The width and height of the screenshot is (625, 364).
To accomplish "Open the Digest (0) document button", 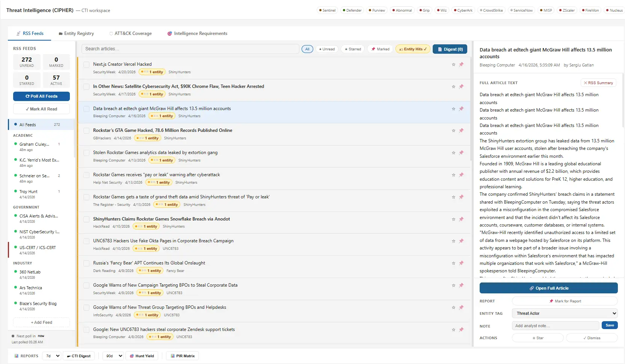I will pyautogui.click(x=450, y=49).
